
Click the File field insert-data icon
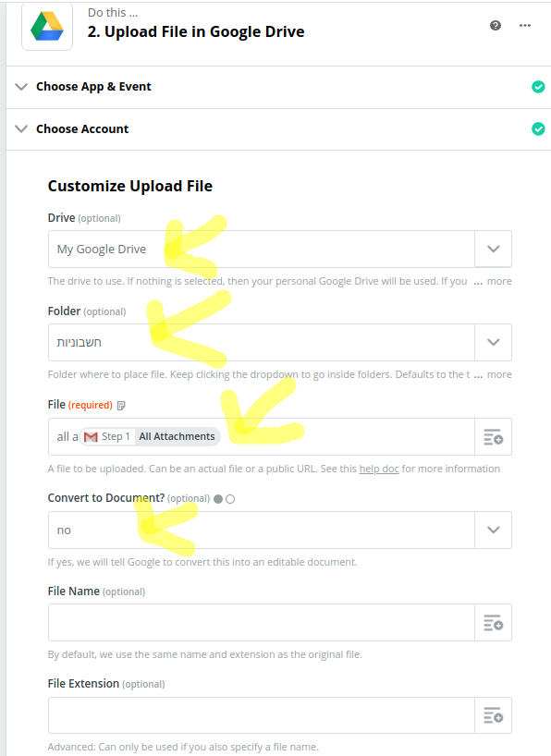coord(493,437)
